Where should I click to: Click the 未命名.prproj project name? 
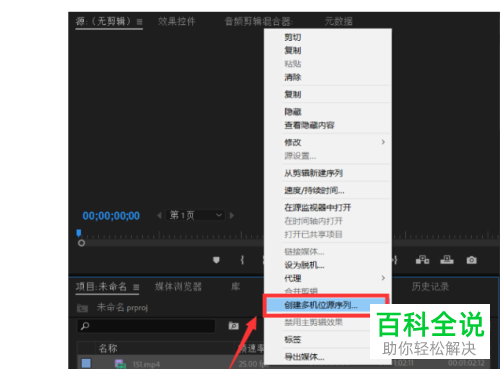tap(122, 307)
